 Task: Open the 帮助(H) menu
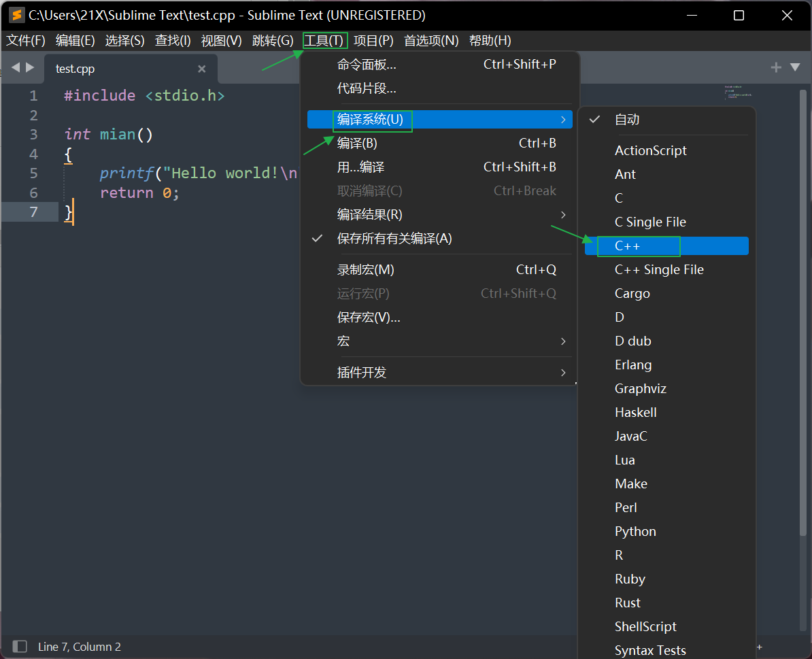(x=490, y=40)
